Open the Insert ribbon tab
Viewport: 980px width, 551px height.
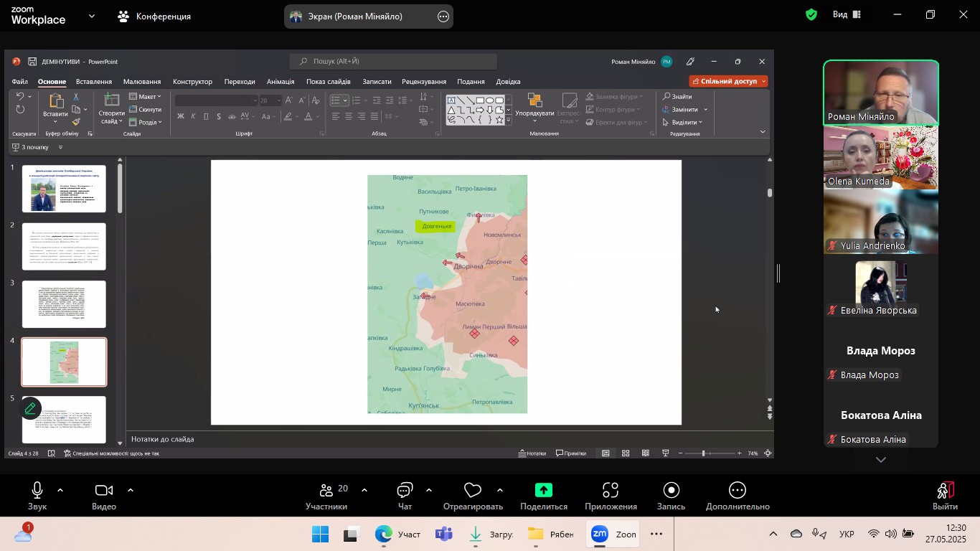click(x=94, y=82)
